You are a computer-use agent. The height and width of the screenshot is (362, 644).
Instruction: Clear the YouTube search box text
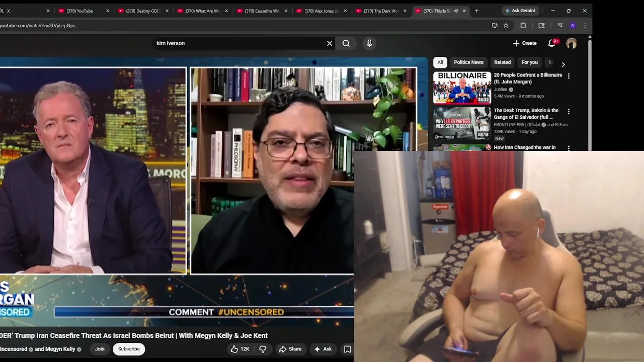click(x=330, y=43)
